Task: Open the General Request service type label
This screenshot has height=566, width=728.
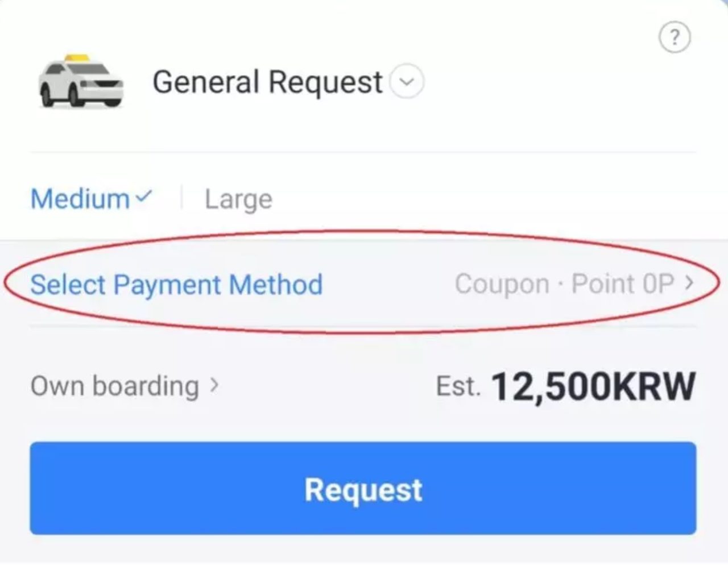Action: coord(267,82)
